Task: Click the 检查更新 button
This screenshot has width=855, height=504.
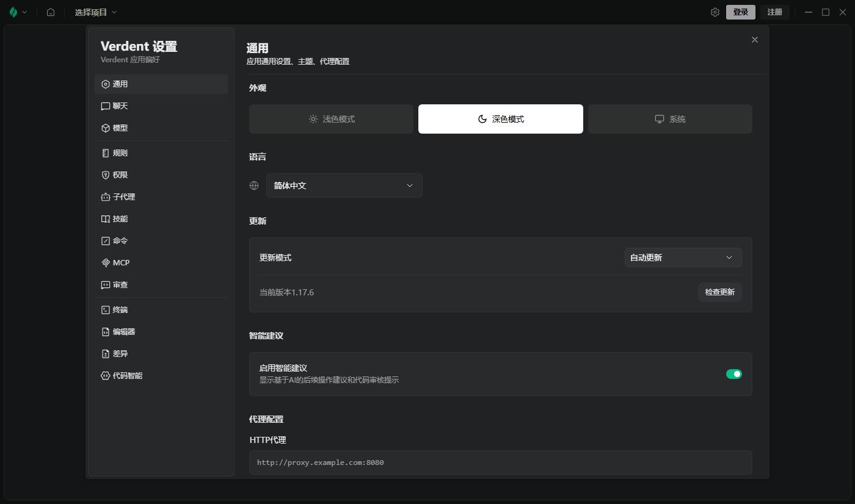Action: pyautogui.click(x=719, y=292)
